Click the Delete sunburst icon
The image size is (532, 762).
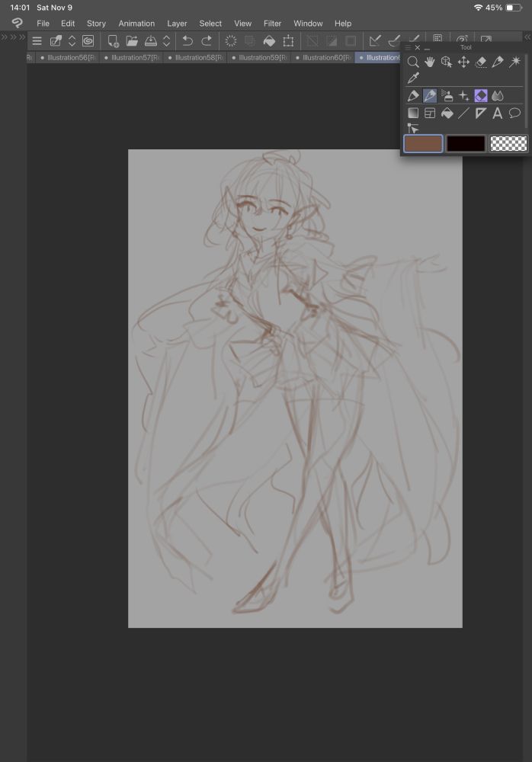231,41
